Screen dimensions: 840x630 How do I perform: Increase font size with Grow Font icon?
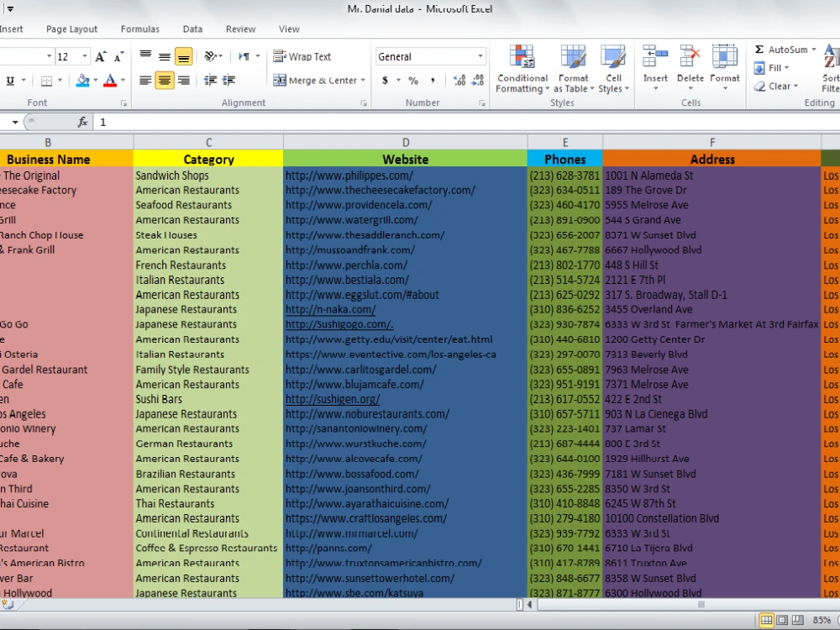(101, 57)
